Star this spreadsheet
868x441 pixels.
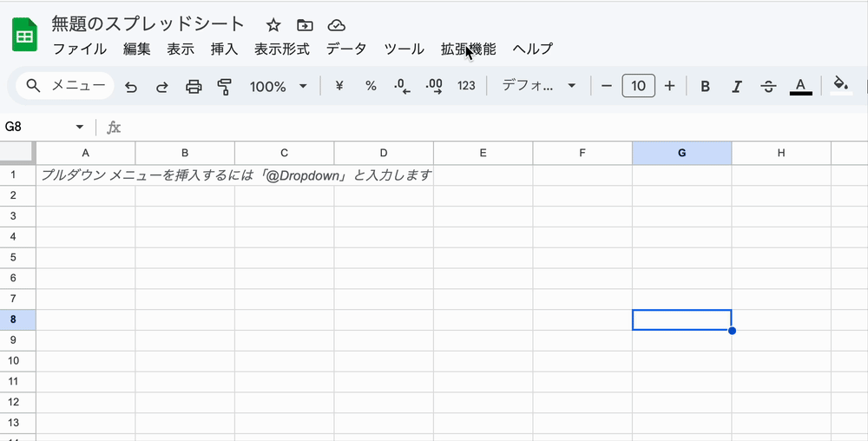coord(273,25)
